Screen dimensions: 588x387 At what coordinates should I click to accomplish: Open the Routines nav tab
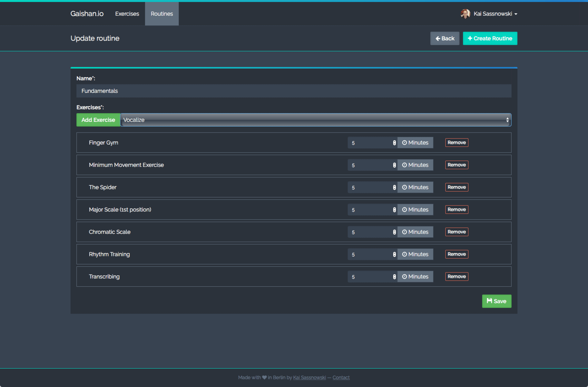coord(162,14)
